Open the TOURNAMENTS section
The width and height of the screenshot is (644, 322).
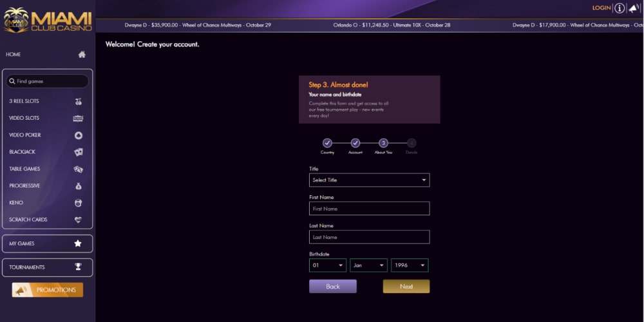[47, 267]
